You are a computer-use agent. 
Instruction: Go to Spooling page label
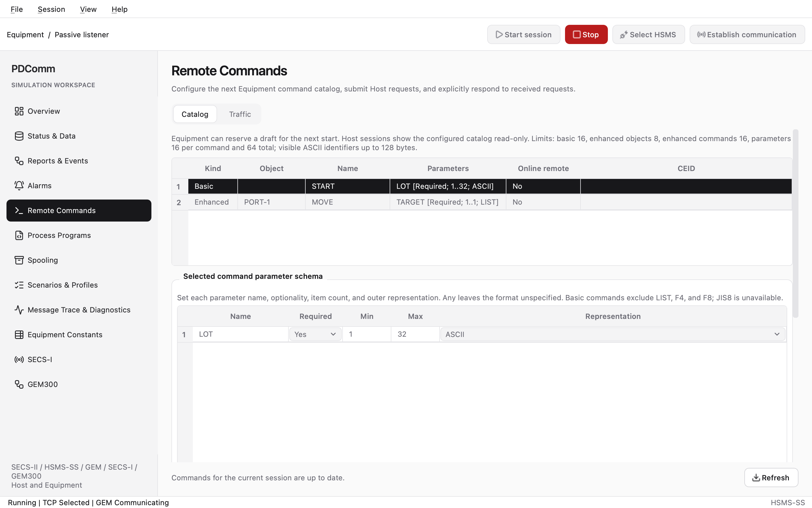[x=43, y=260]
